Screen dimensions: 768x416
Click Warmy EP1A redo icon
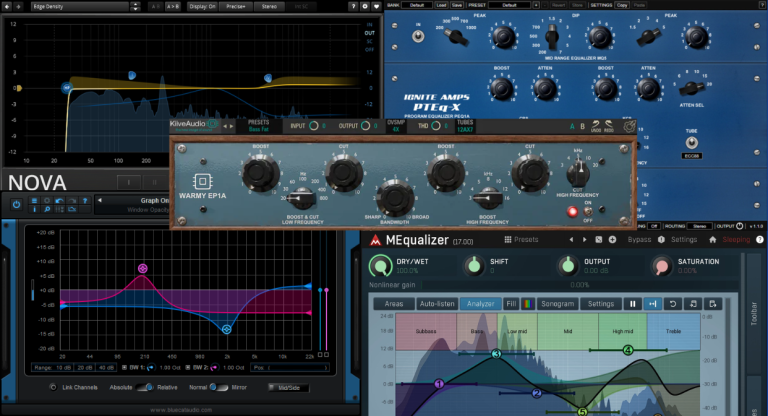tap(609, 126)
